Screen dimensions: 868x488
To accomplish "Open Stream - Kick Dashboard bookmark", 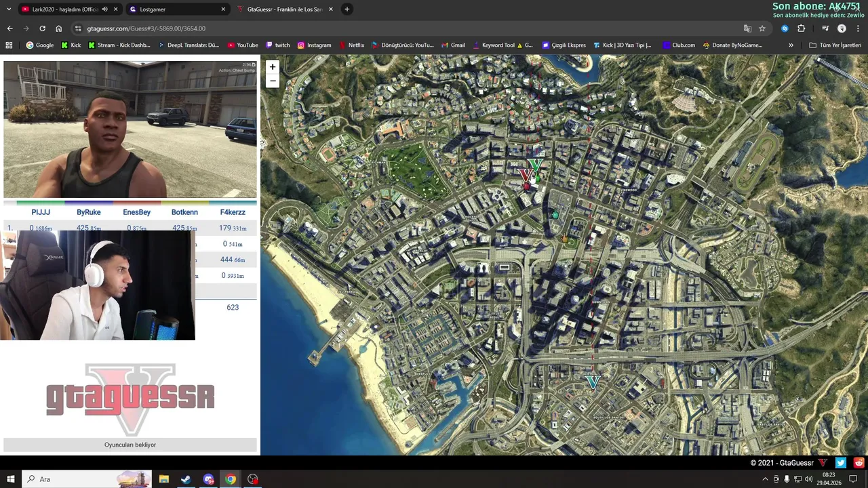I will [x=119, y=45].
